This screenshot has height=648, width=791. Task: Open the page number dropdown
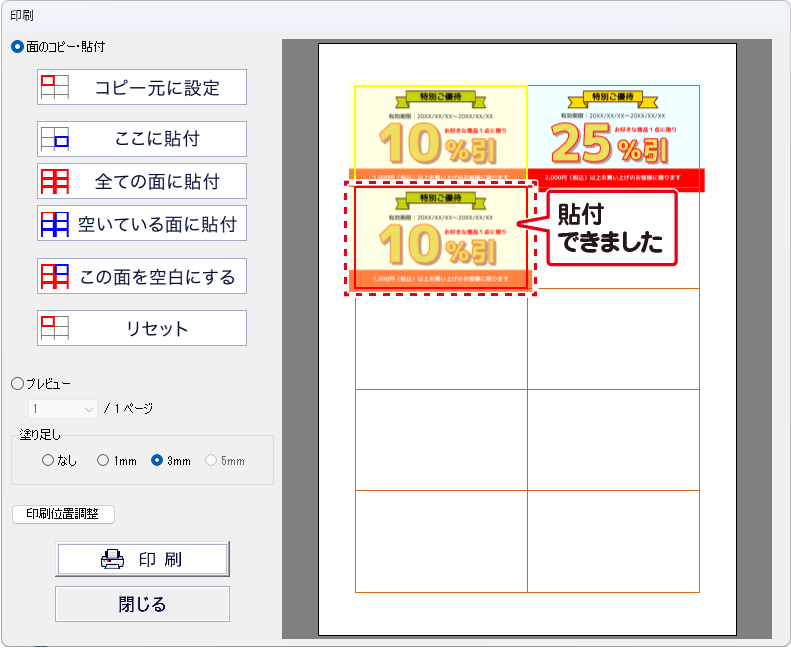62,409
